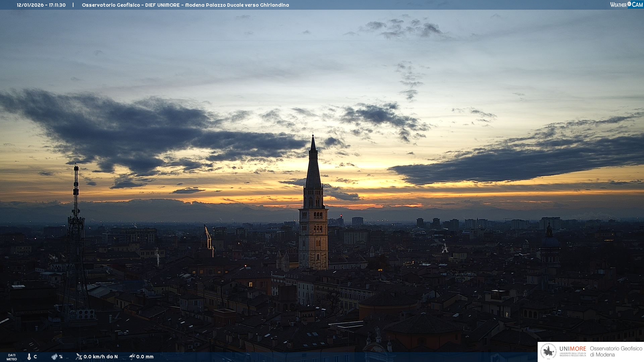Click the 0.0 km/h da N wind reading
The height and width of the screenshot is (362, 644).
pos(101,357)
